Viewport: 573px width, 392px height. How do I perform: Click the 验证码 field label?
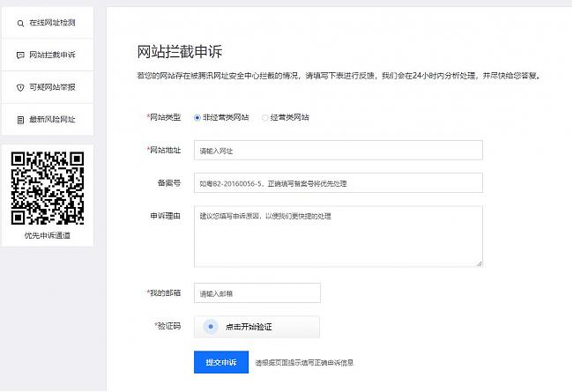(x=167, y=326)
